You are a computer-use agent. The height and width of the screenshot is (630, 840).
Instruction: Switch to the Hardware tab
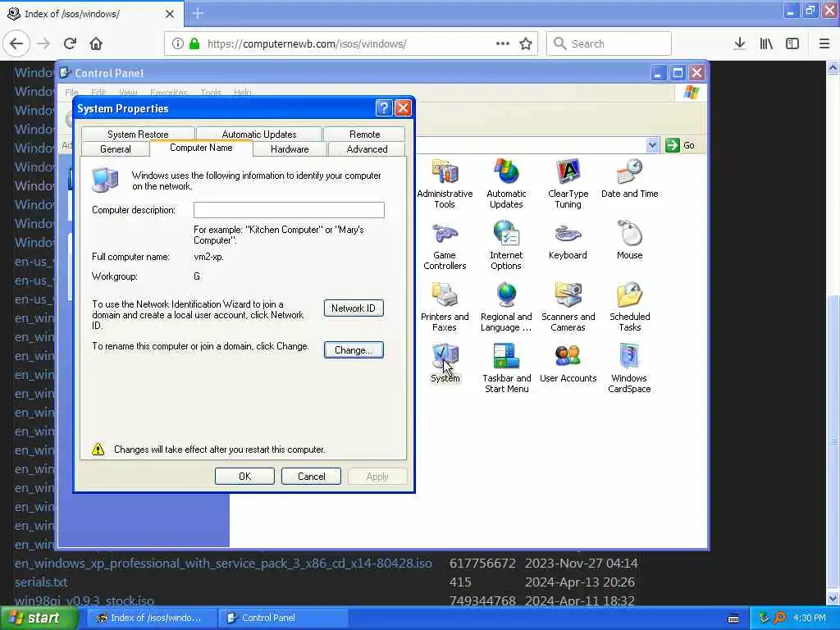tap(290, 149)
